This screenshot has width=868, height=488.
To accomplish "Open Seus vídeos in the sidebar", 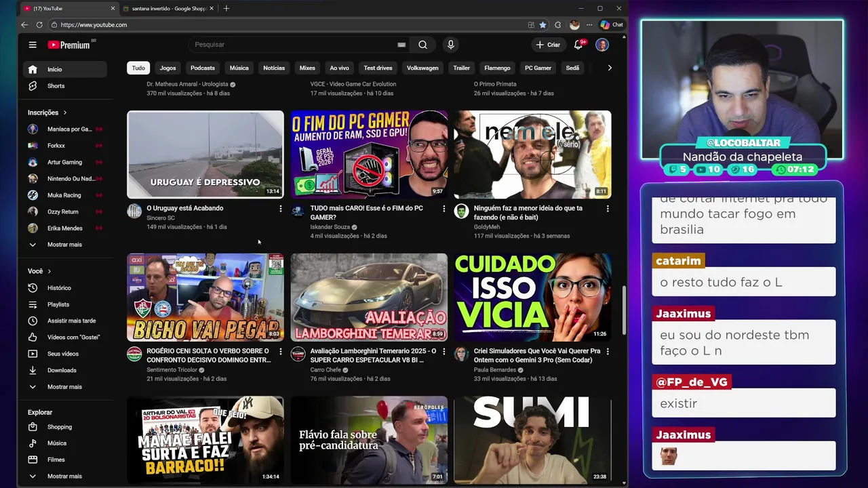I will 66,354.
